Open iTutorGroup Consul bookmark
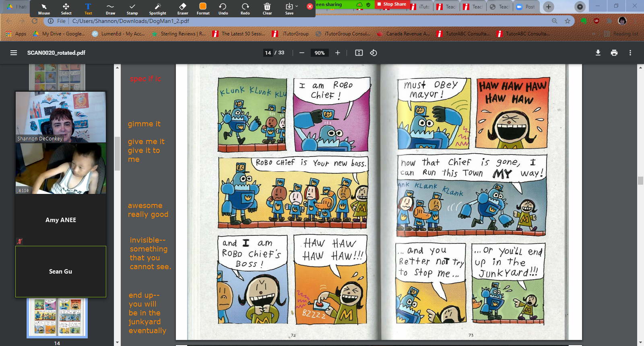644x346 pixels. [x=343, y=34]
